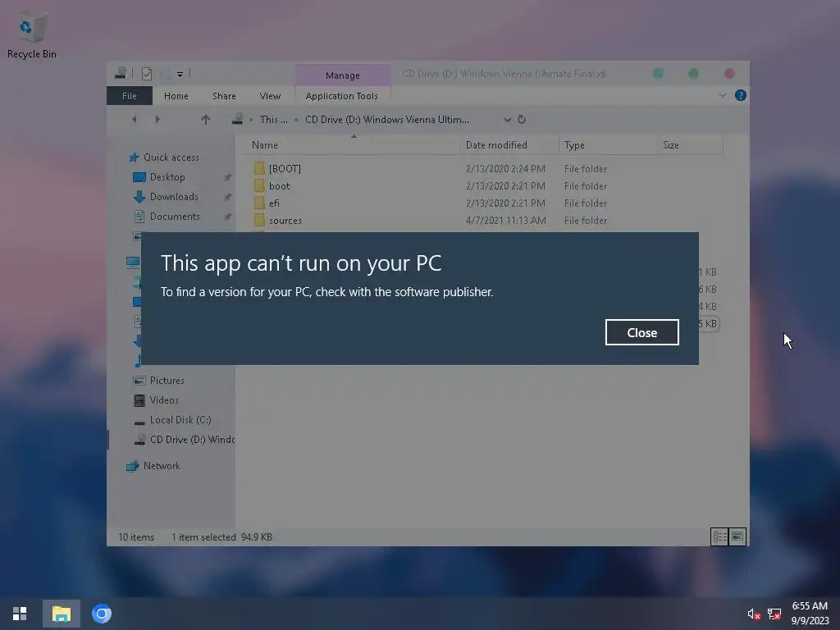Switch to Details view in status bar
The height and width of the screenshot is (630, 840).
tap(719, 536)
